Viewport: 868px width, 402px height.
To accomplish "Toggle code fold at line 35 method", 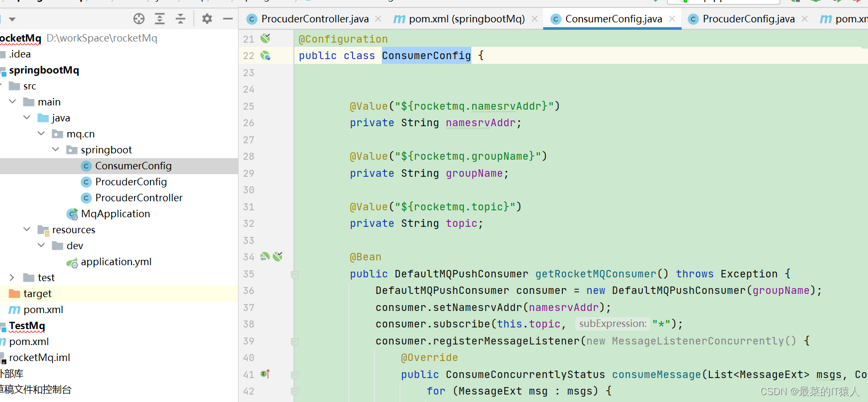I will [x=294, y=275].
